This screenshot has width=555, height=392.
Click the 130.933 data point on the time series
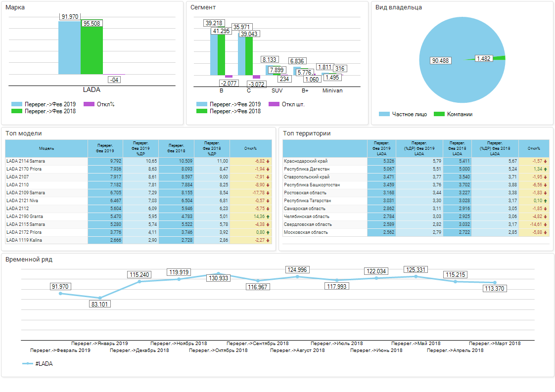tap(218, 273)
